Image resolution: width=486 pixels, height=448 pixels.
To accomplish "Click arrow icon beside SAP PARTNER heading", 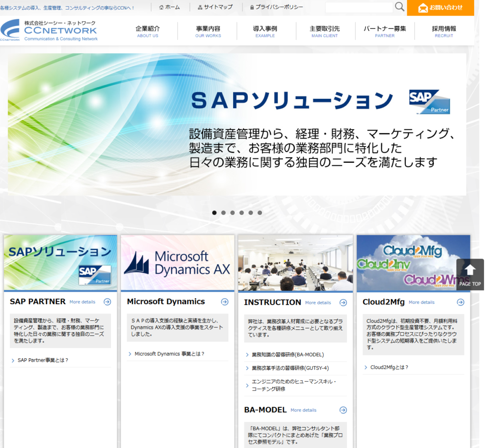I will click(107, 302).
